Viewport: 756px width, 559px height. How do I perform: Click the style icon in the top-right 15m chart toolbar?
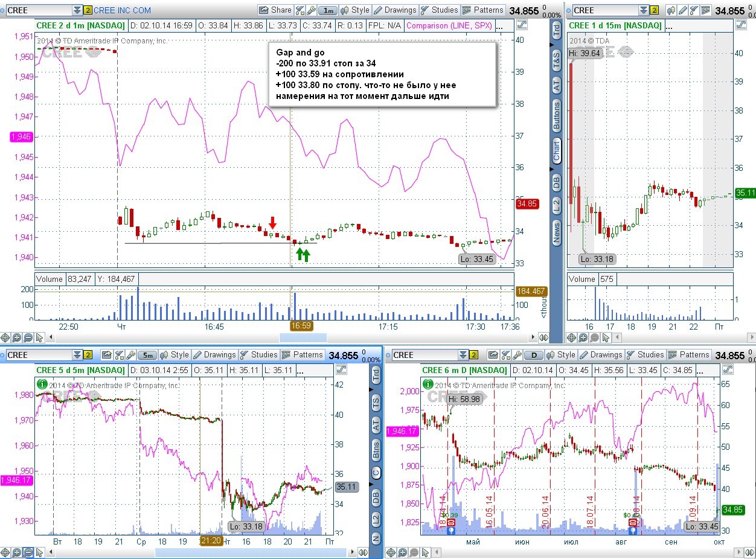pyautogui.click(x=671, y=10)
